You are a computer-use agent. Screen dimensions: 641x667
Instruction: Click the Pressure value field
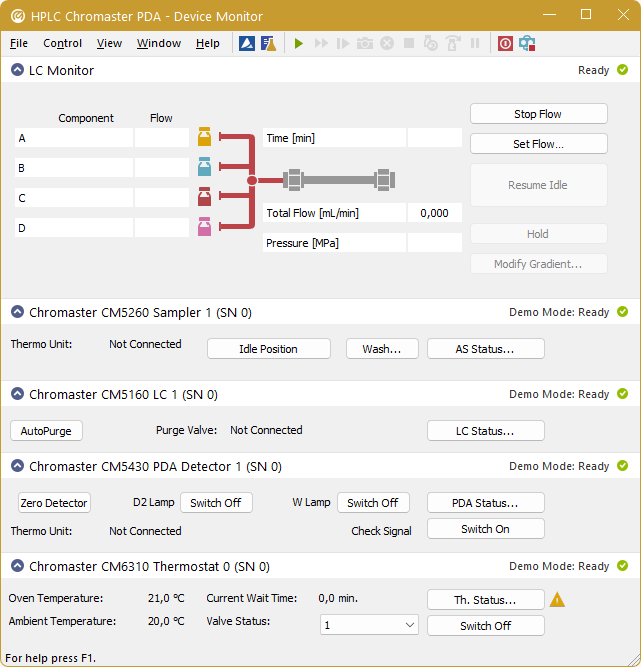[x=435, y=242]
